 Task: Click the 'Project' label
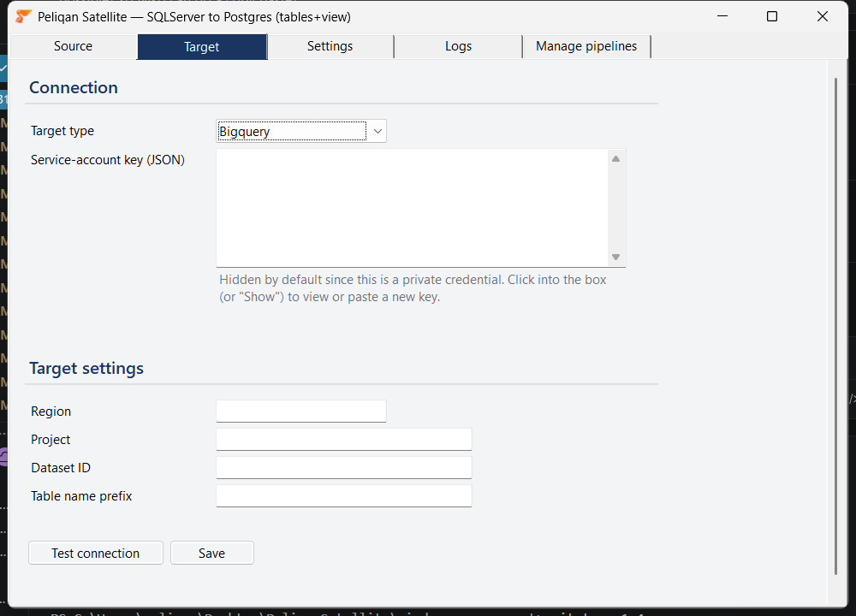[x=51, y=439]
